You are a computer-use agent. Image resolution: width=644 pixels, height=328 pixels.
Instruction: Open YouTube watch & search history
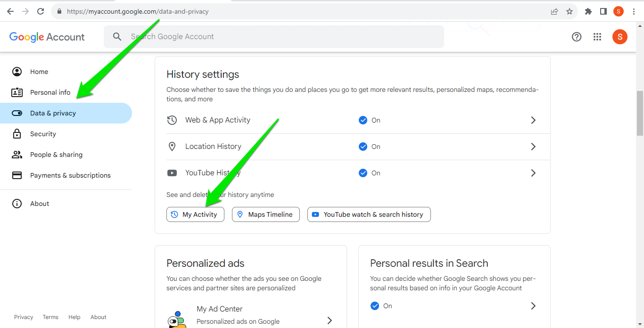pyautogui.click(x=369, y=214)
